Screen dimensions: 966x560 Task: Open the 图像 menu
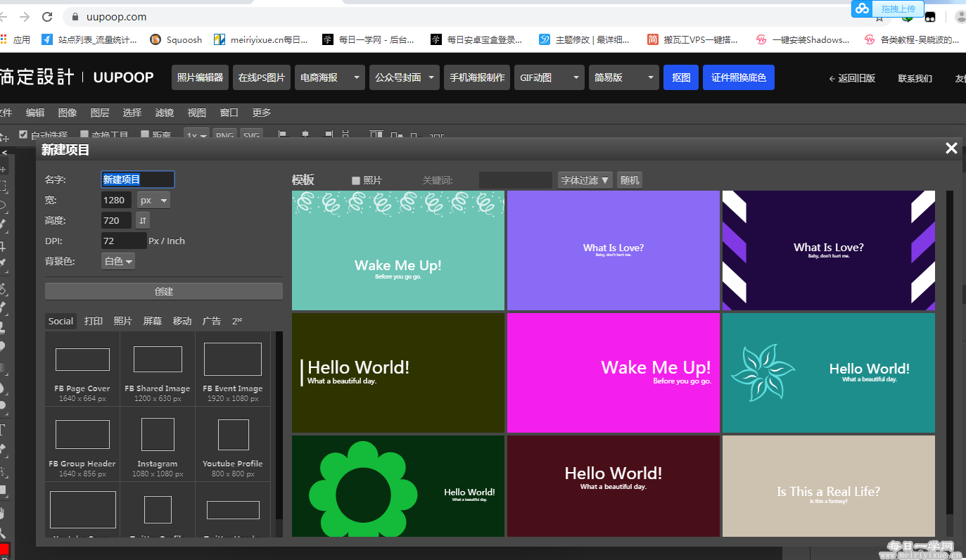click(68, 113)
